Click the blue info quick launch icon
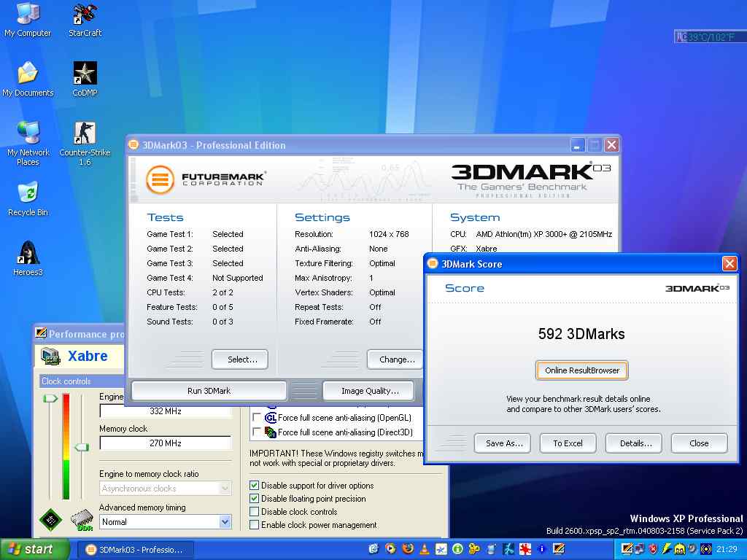 click(x=542, y=549)
